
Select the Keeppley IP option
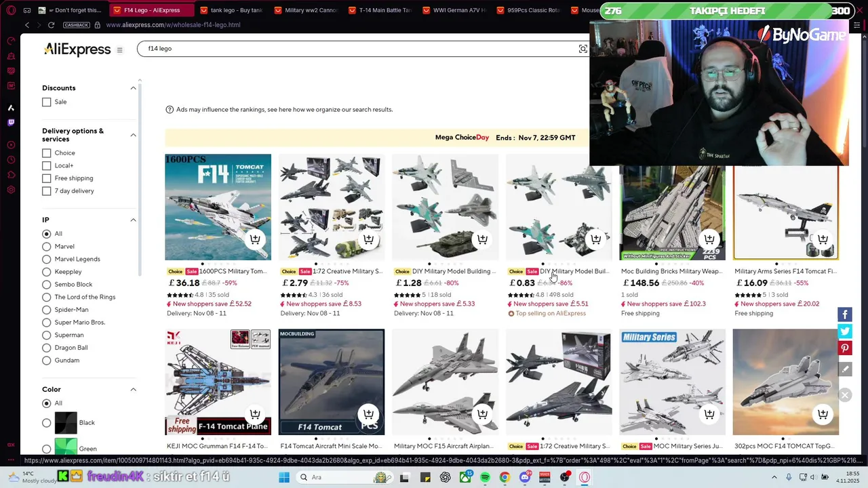tap(46, 272)
